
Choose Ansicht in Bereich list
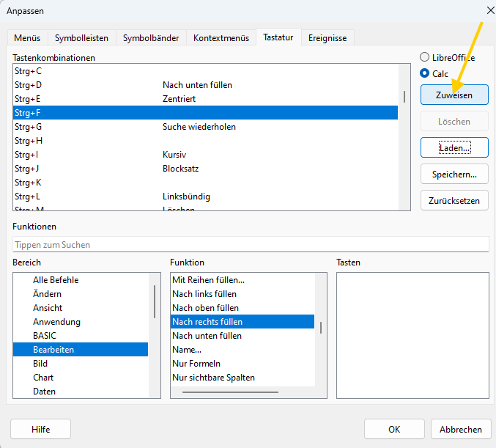[x=48, y=308]
